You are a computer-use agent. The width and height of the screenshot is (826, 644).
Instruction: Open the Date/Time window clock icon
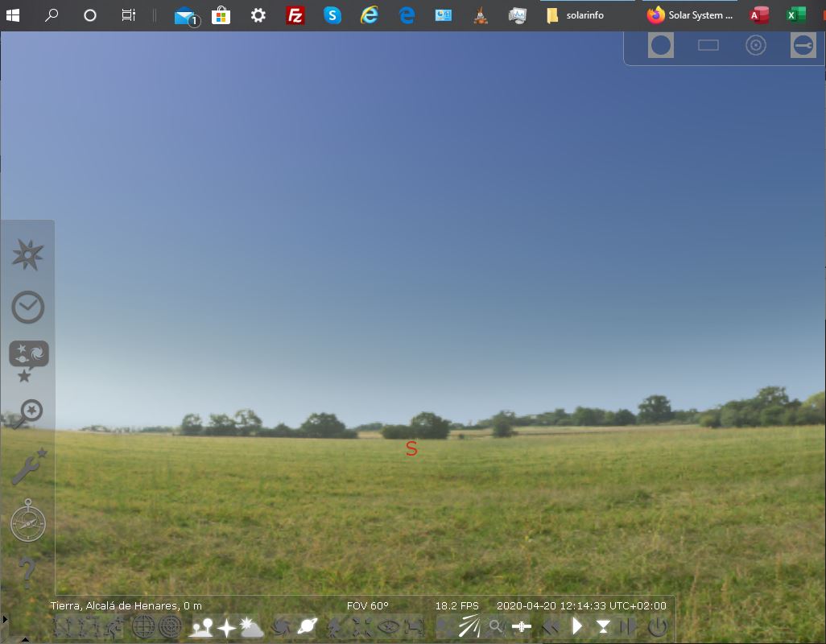click(x=27, y=307)
